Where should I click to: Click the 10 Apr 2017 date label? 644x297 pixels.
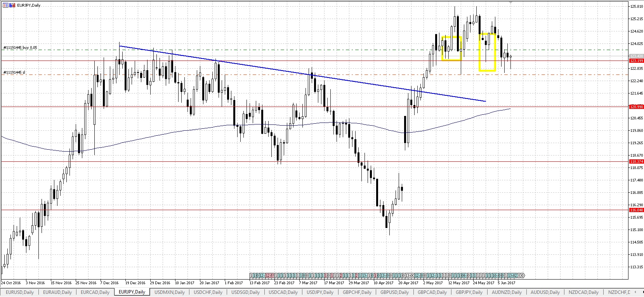tap(384, 283)
